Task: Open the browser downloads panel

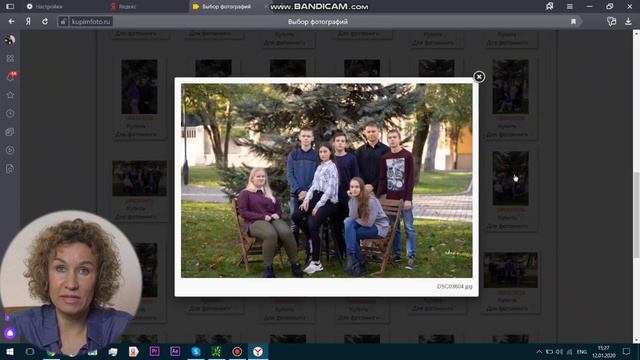Action: tap(628, 22)
